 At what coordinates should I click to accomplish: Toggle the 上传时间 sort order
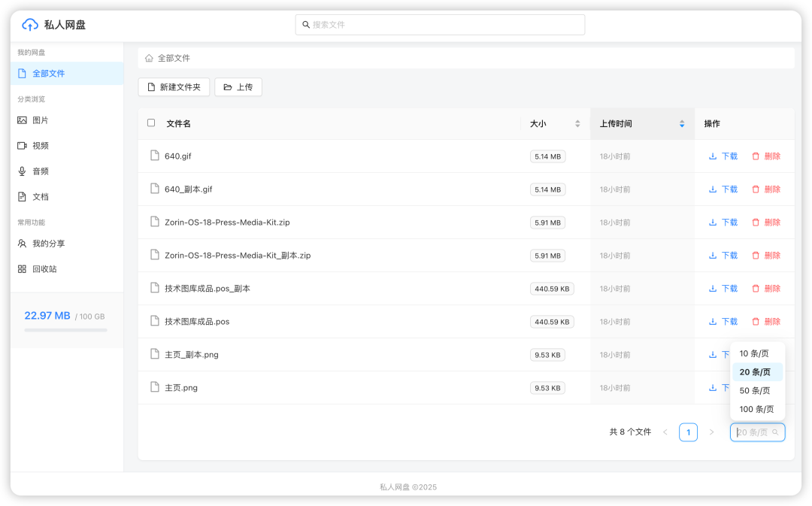point(682,123)
